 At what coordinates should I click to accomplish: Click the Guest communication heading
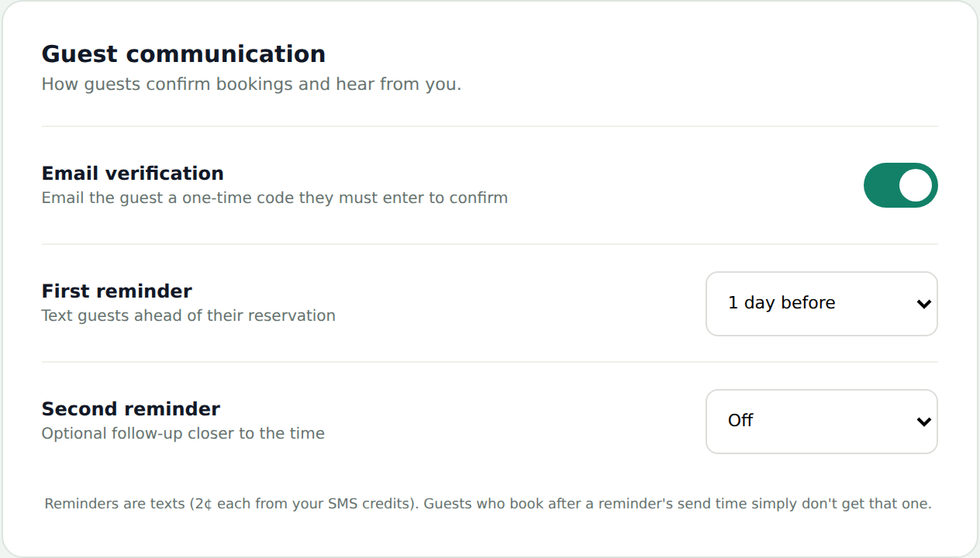(x=184, y=53)
